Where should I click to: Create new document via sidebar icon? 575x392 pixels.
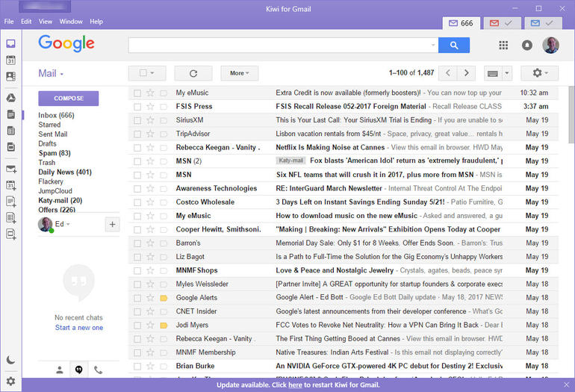(x=11, y=202)
